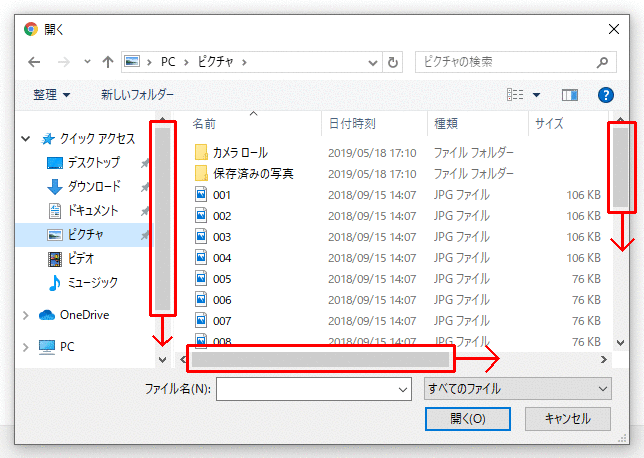
Task: Select the 003 JPG file
Action: coord(222,237)
